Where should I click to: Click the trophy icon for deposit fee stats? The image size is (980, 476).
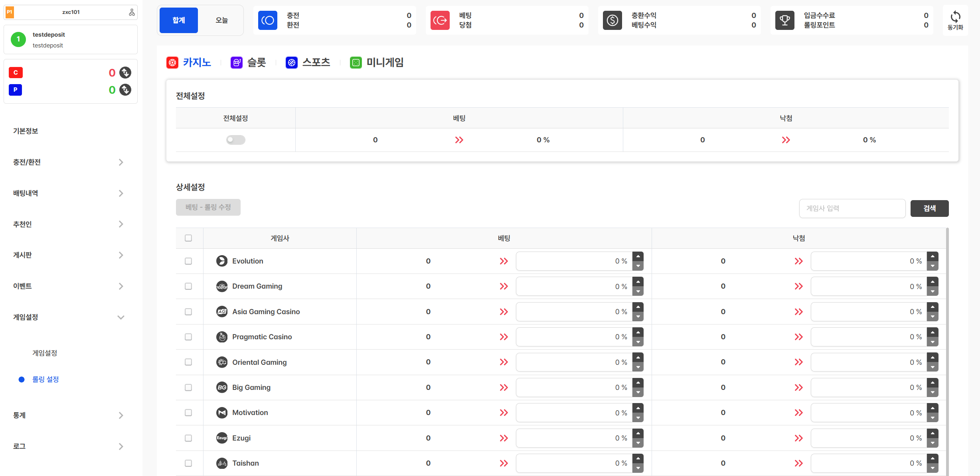click(784, 20)
